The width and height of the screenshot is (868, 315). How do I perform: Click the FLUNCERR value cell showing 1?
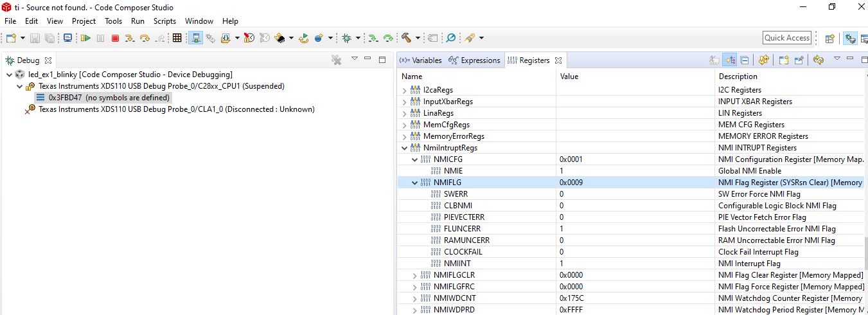coord(636,229)
